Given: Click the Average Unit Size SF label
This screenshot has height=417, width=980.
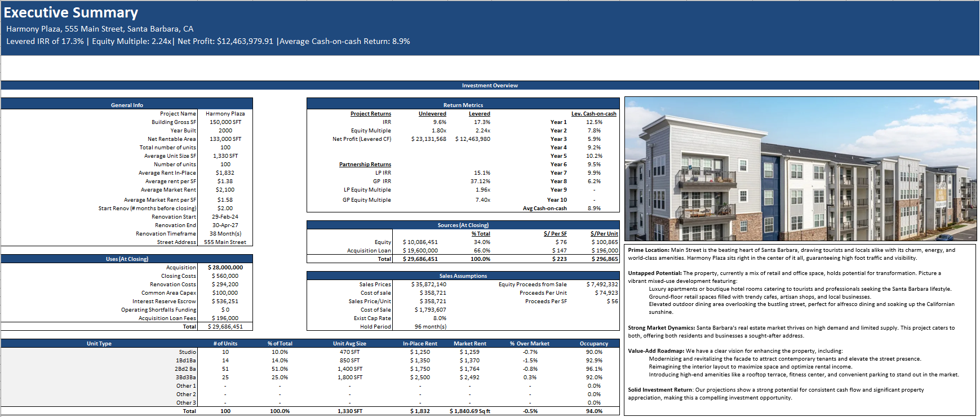Looking at the screenshot, I should pyautogui.click(x=170, y=156).
